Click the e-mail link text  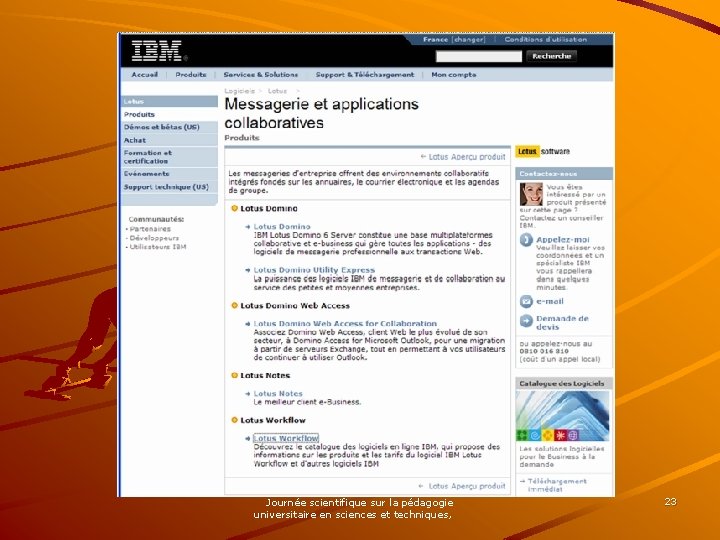550,301
